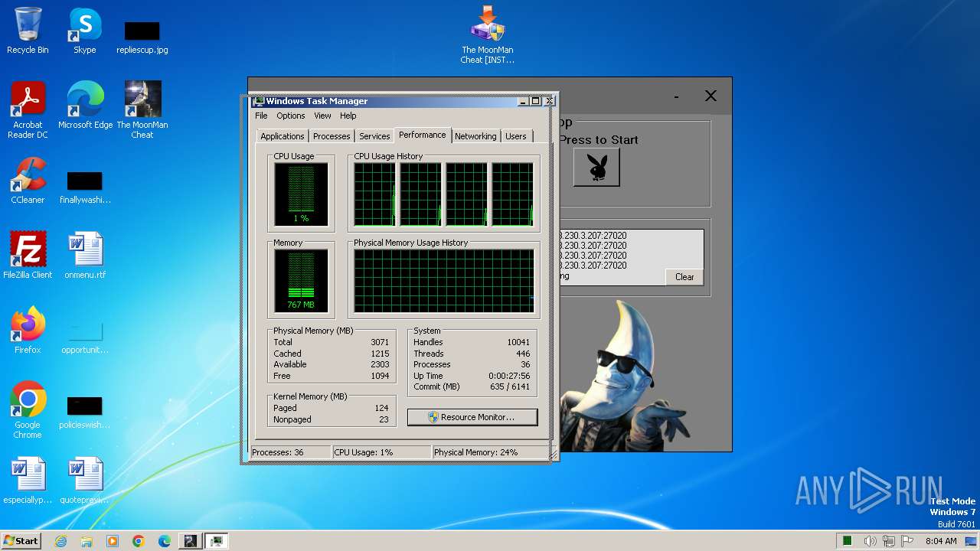
Task: Open Windows Media Player taskbar icon
Action: point(113,541)
